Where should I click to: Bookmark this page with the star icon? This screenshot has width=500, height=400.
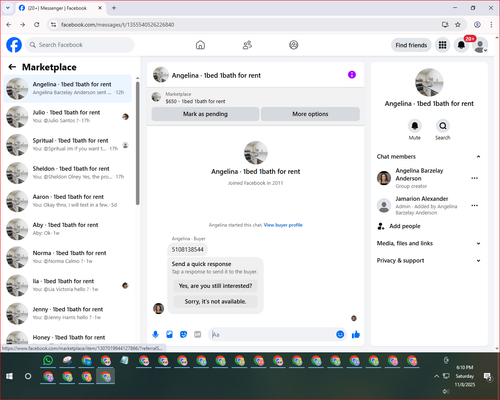pos(458,25)
